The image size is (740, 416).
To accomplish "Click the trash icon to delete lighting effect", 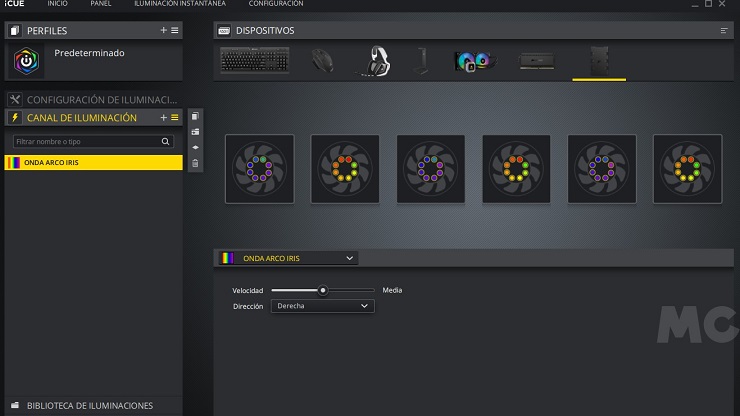I will 195,163.
